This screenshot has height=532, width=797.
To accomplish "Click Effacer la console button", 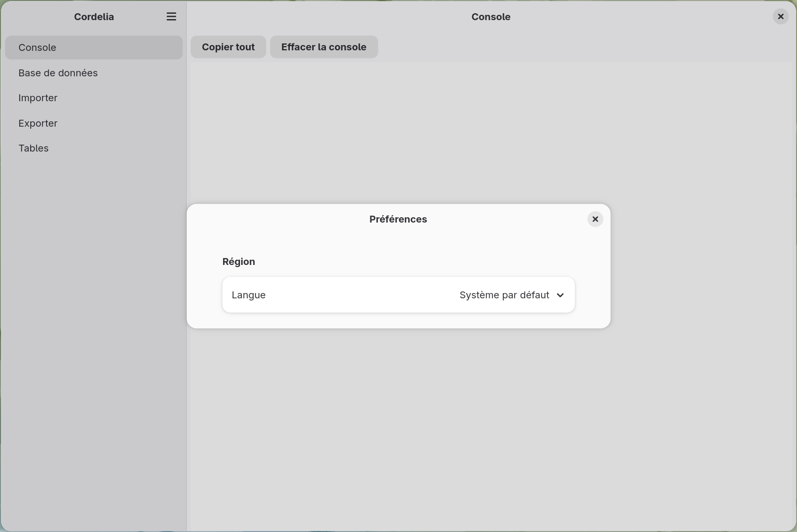I will pyautogui.click(x=324, y=47).
